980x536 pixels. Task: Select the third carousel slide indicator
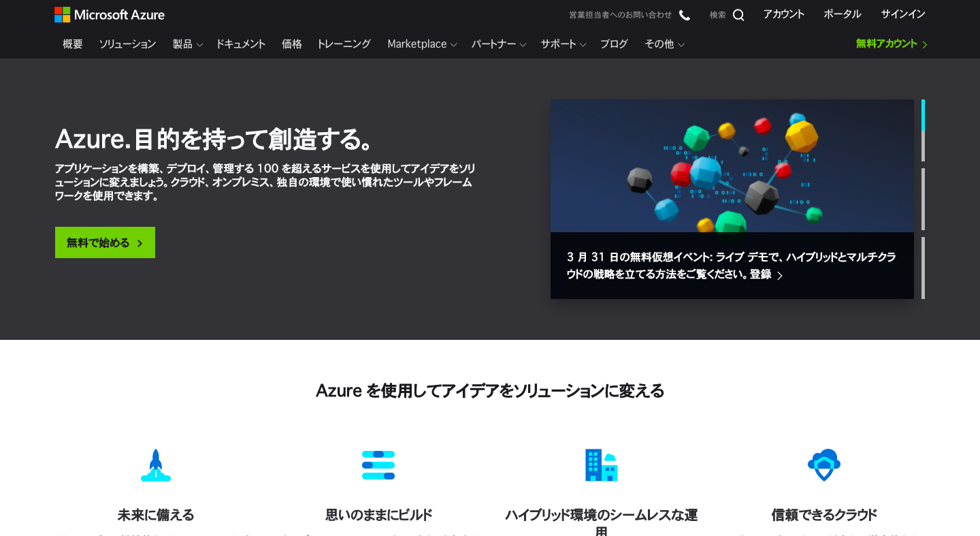point(923,268)
